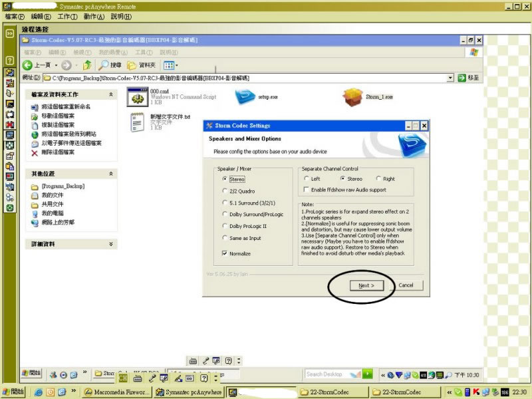
Task: Open pcAnywhere 說明(H) menu
Action: pyautogui.click(x=121, y=16)
